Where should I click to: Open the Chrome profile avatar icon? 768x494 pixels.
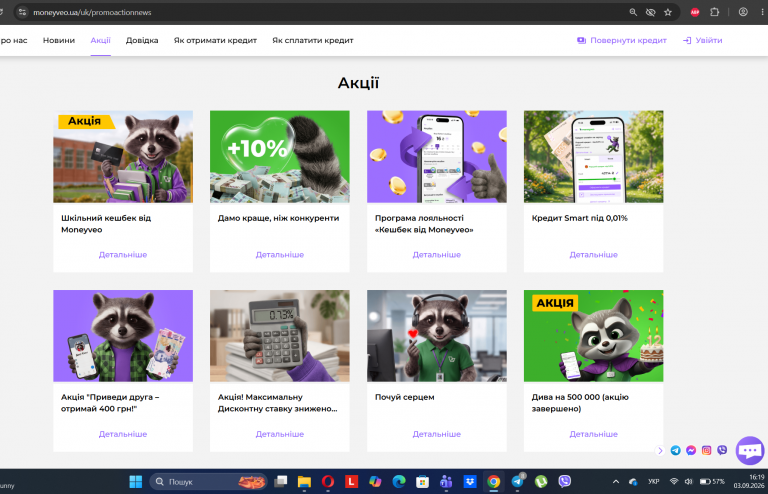[743, 12]
